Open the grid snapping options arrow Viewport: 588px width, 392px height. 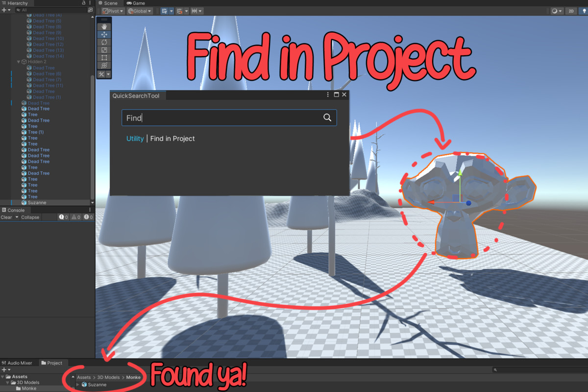171,11
